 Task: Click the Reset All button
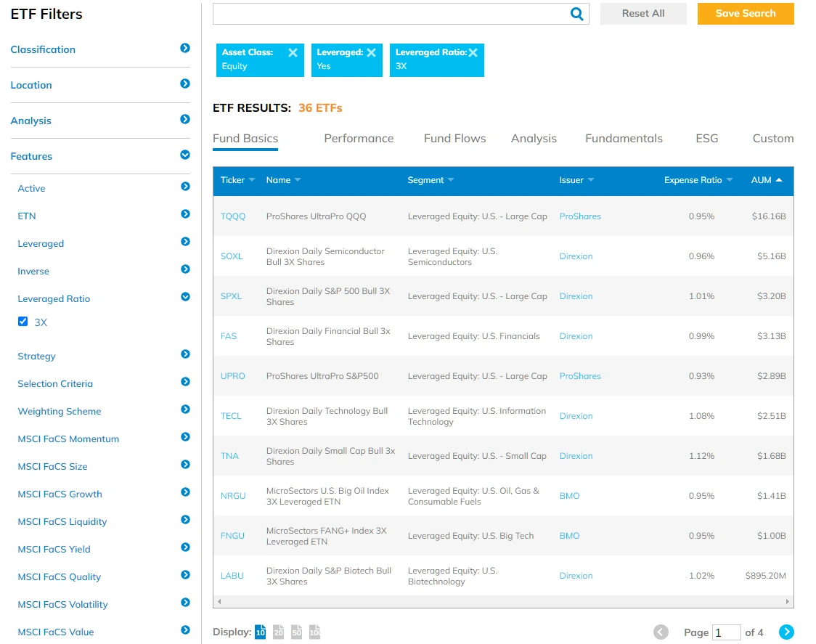pyautogui.click(x=643, y=14)
